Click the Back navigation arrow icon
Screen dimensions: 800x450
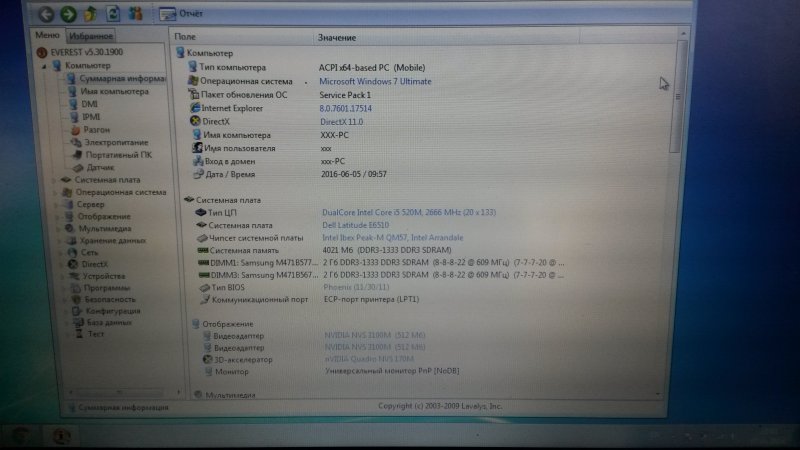point(46,14)
